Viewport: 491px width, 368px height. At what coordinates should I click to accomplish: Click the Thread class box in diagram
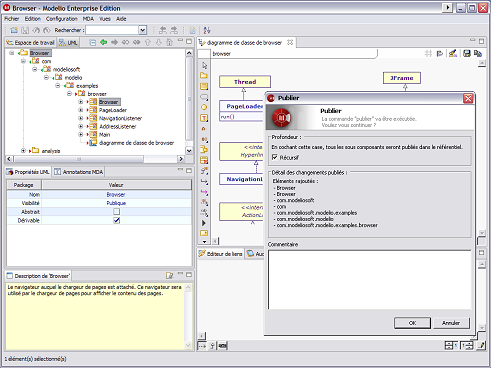click(245, 82)
